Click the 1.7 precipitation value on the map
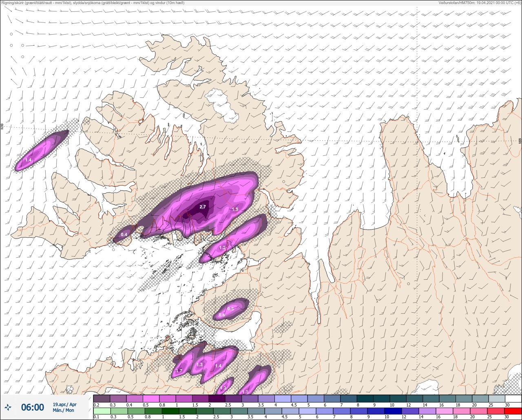Viewport: 522px width, 420px height. 179,371
